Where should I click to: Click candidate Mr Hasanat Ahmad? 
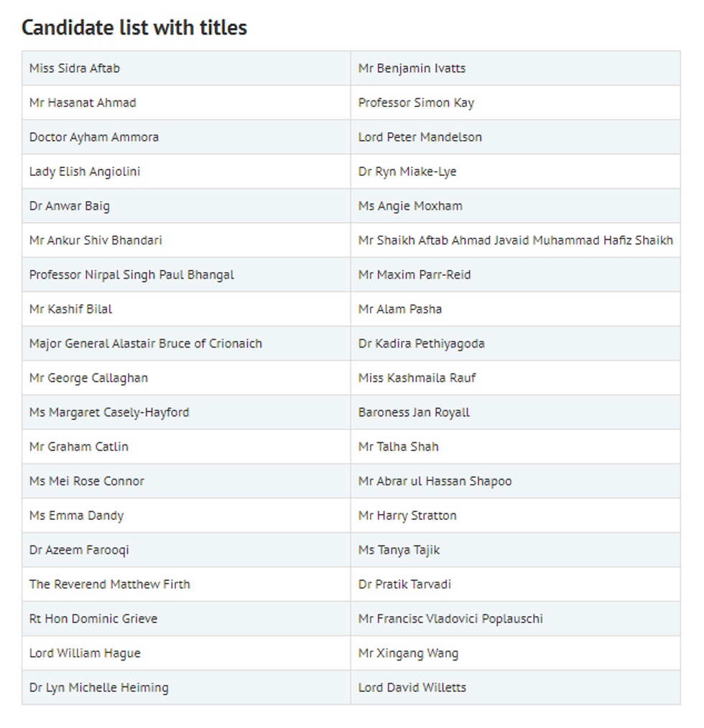tap(83, 103)
